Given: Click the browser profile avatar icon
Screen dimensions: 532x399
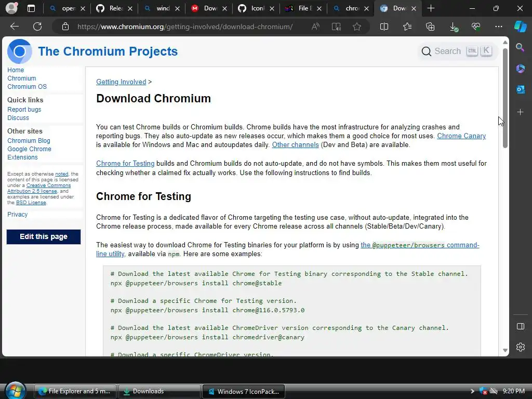Looking at the screenshot, I should point(11,8).
